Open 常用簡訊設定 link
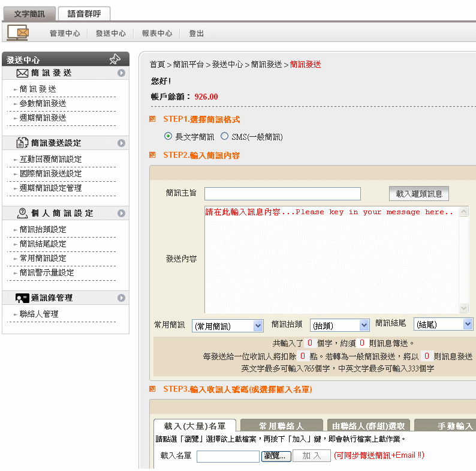This screenshot has width=476, height=471. pos(43,258)
